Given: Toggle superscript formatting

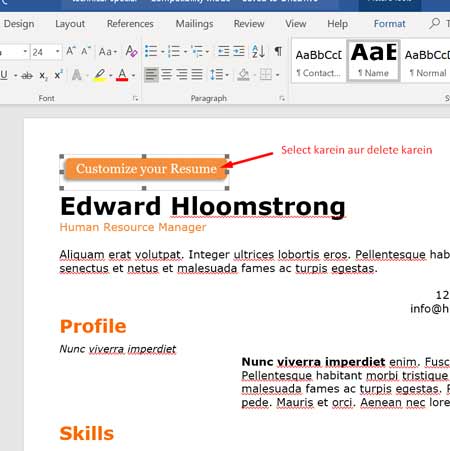Looking at the screenshot, I should point(58,75).
